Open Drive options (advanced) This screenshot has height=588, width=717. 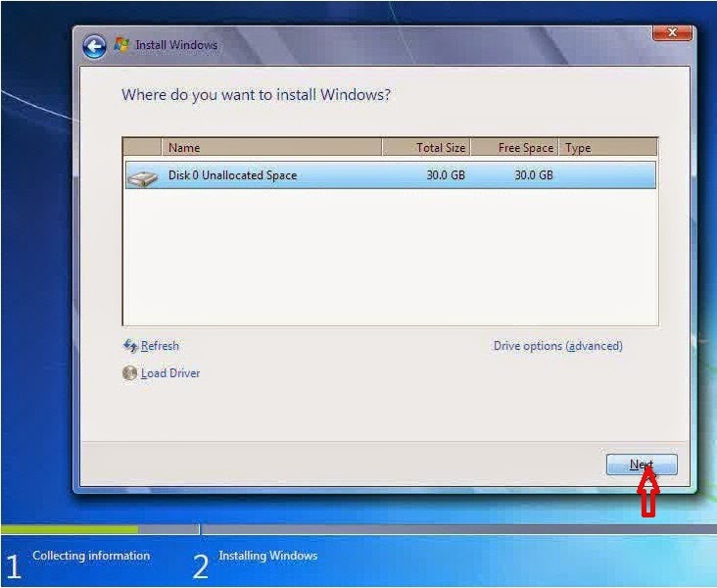click(558, 346)
